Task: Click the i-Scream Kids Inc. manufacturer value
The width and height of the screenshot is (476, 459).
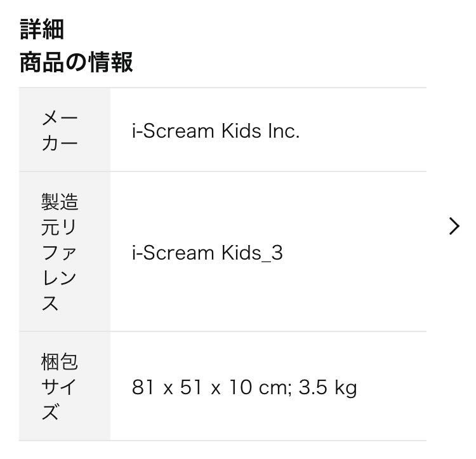Action: (x=216, y=131)
